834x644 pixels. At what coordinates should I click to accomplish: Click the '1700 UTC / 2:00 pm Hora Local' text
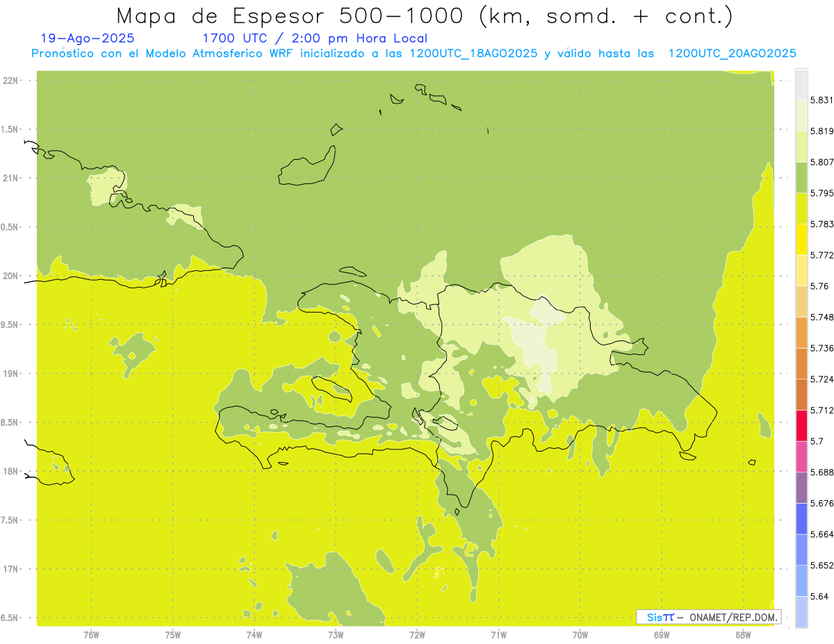coord(314,38)
